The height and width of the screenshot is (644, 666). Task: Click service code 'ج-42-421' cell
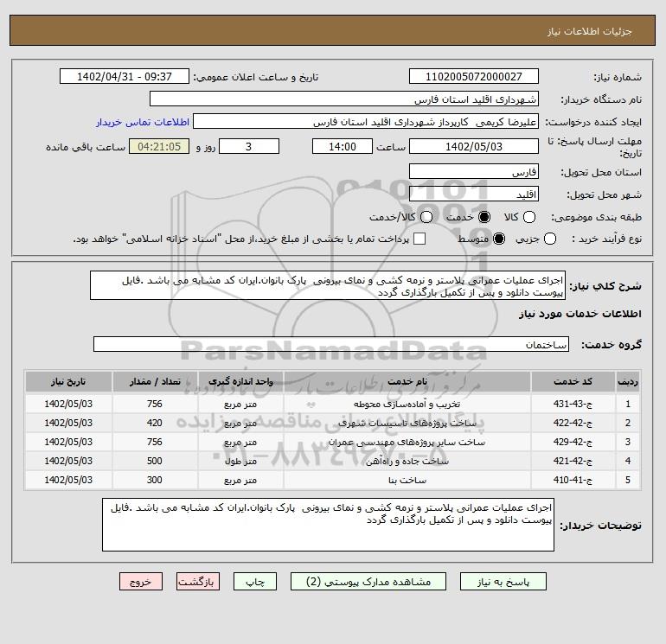coord(573,461)
